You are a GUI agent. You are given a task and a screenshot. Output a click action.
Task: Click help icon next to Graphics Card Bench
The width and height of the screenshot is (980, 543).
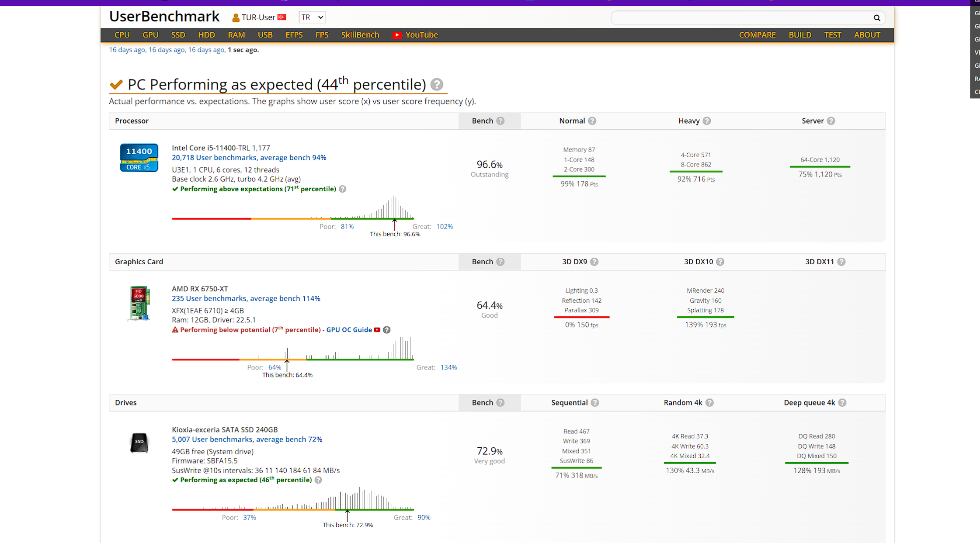pyautogui.click(x=500, y=262)
